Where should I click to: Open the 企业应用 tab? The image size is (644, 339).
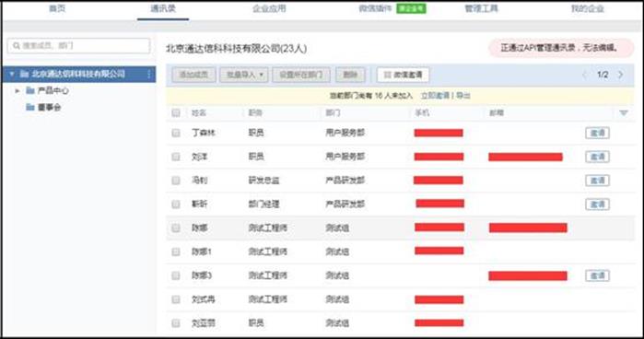pos(269,8)
